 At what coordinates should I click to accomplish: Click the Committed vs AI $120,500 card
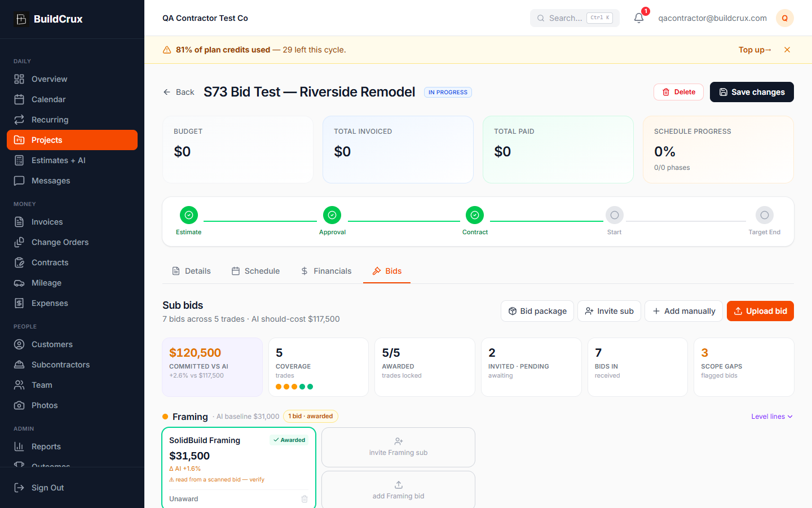(213, 367)
